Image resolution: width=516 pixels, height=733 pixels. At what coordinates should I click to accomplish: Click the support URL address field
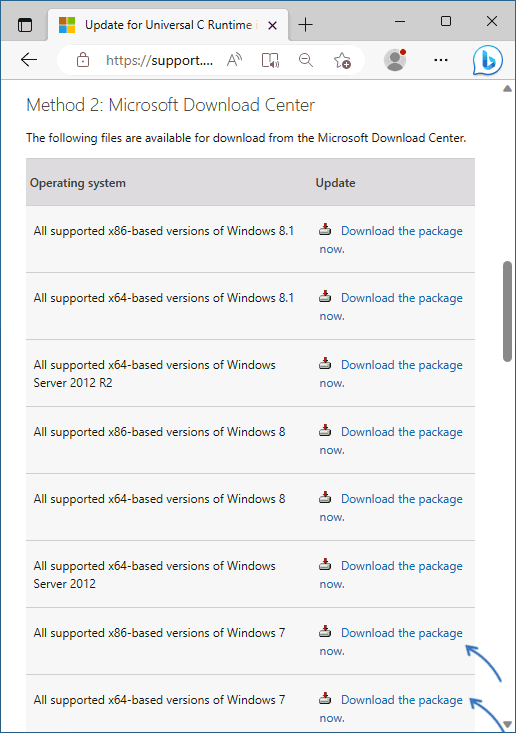159,60
